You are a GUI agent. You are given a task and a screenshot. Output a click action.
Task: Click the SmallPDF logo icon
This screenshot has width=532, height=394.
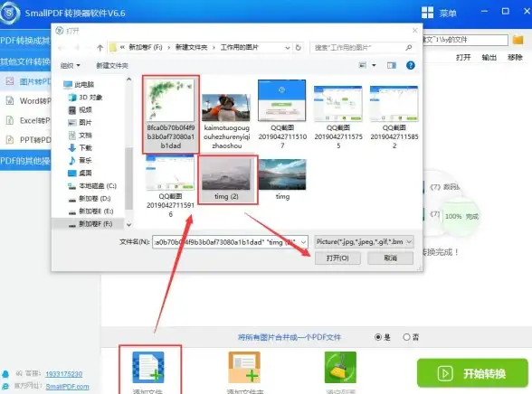tap(9, 13)
